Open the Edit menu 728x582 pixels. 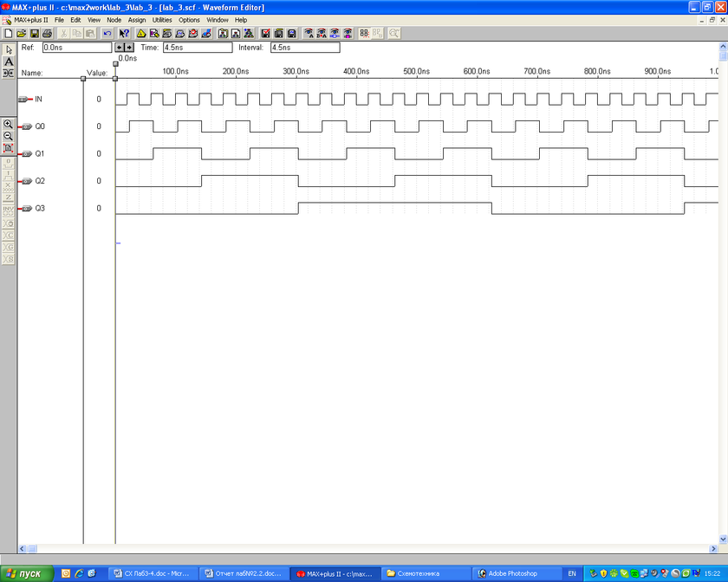(75, 20)
